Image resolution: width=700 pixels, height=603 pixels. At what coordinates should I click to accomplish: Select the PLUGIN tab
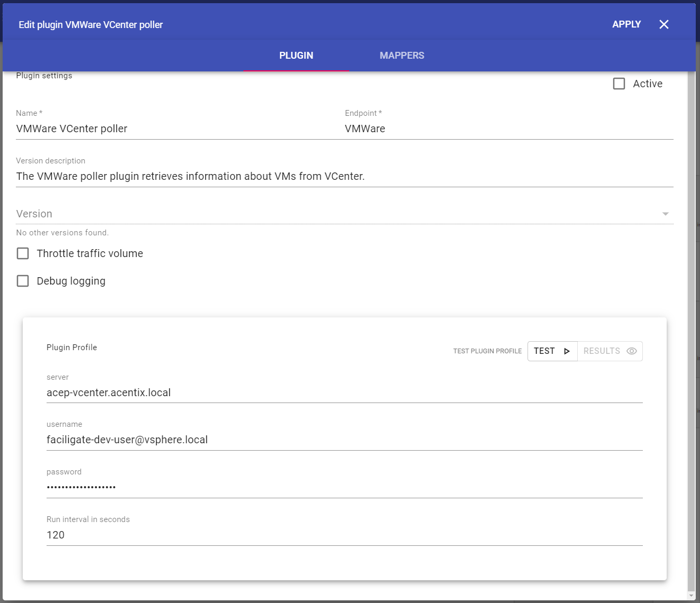coord(296,56)
